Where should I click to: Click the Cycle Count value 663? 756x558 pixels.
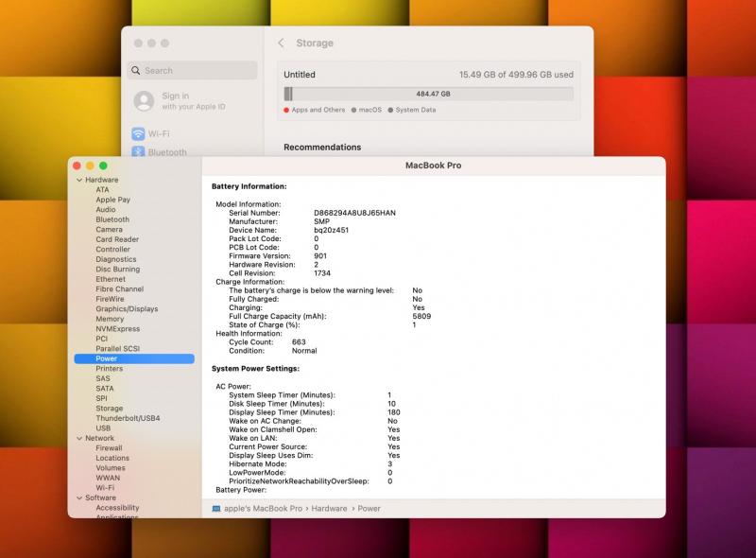coord(299,341)
